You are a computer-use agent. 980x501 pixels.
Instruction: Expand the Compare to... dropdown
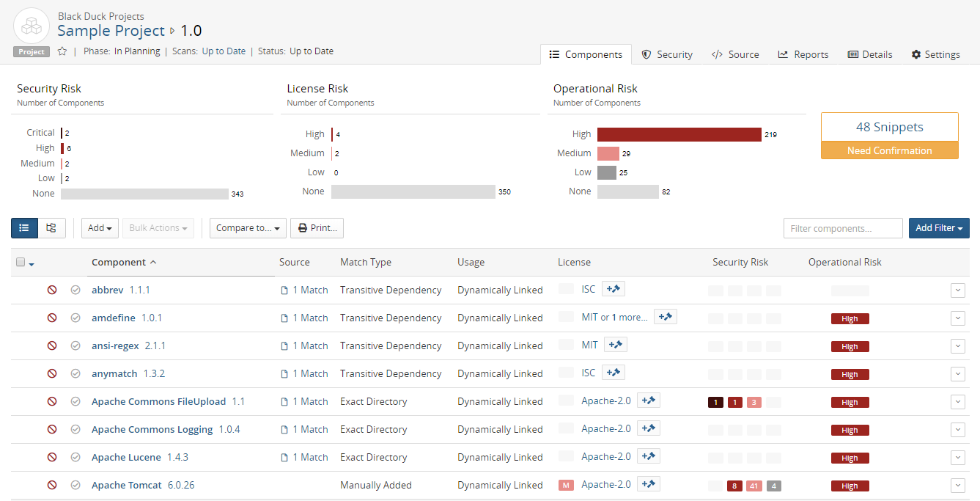[x=247, y=228]
